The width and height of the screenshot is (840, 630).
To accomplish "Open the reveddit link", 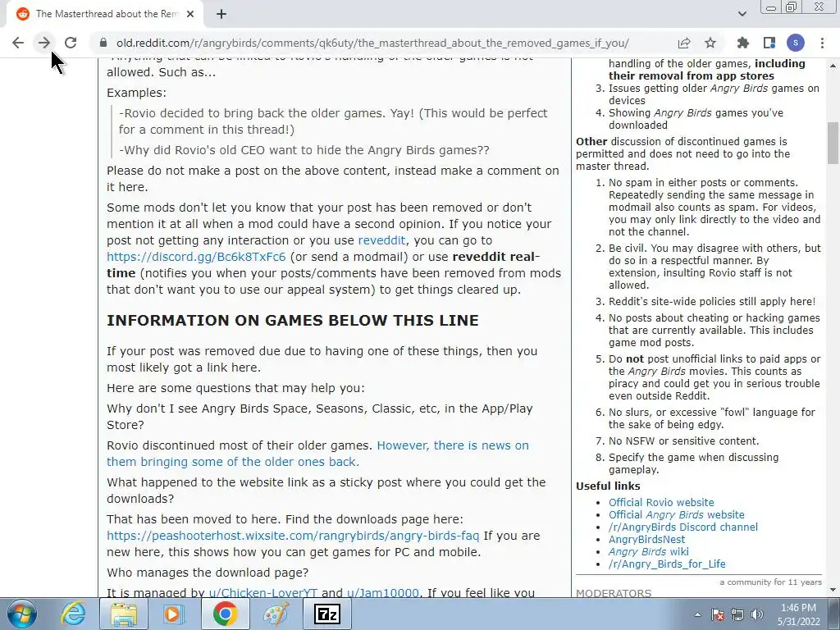I will point(381,240).
